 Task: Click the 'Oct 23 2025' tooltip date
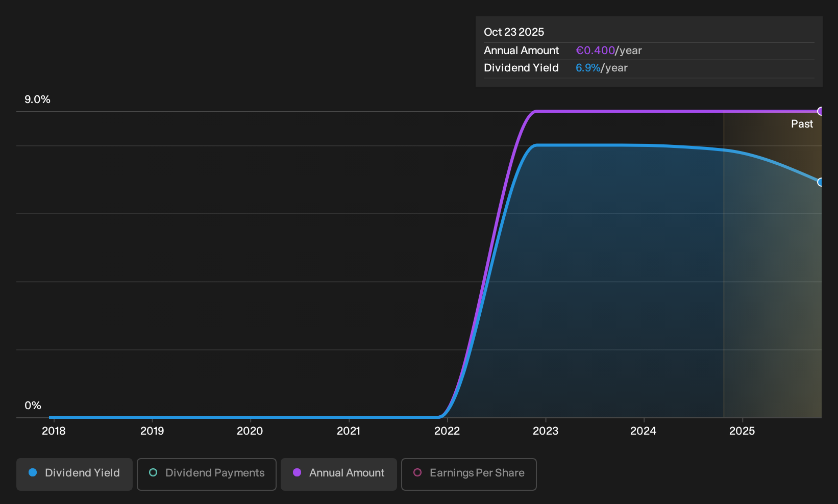click(514, 32)
